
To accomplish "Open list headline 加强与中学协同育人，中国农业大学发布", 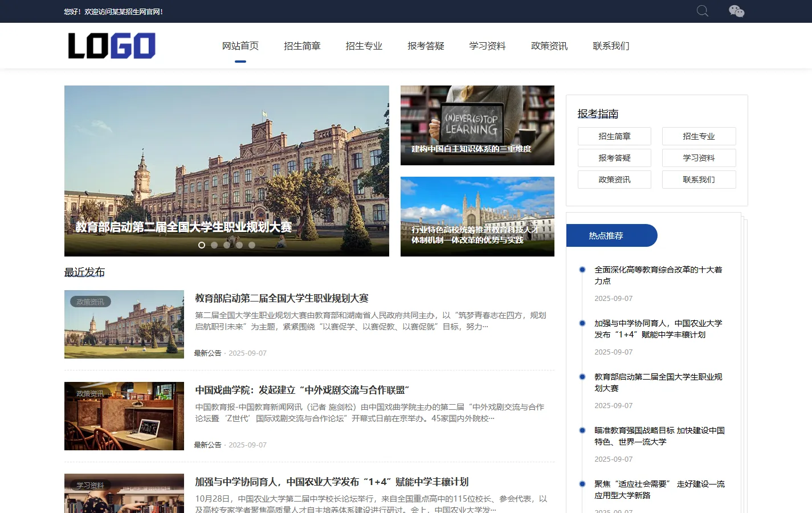I will 332,482.
